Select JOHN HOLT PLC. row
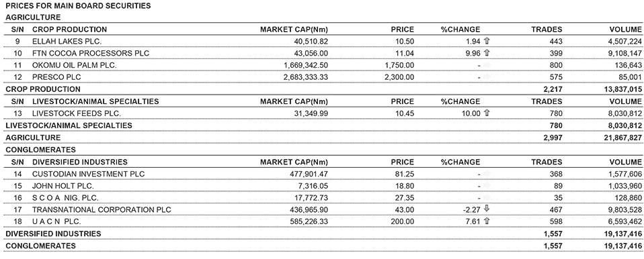The image size is (644, 259). [x=322, y=186]
